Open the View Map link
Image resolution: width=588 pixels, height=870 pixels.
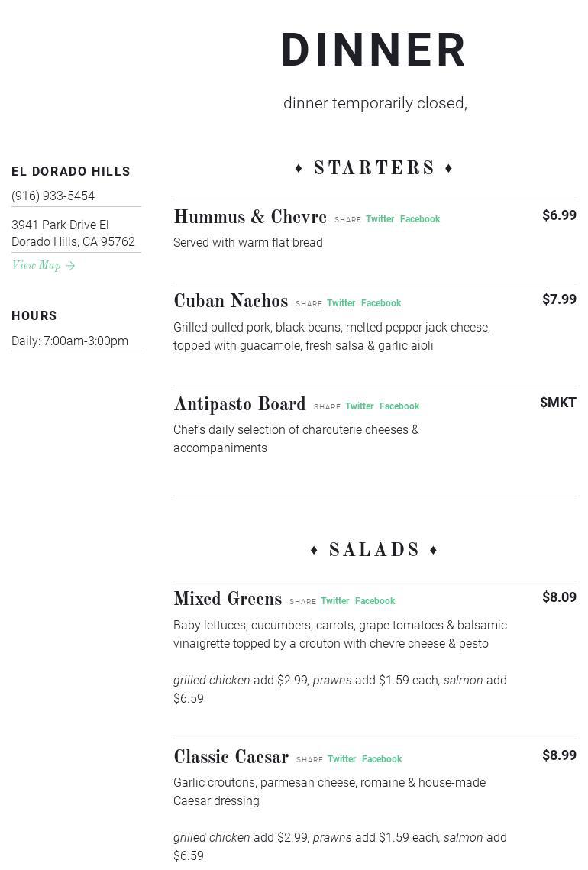click(x=37, y=266)
